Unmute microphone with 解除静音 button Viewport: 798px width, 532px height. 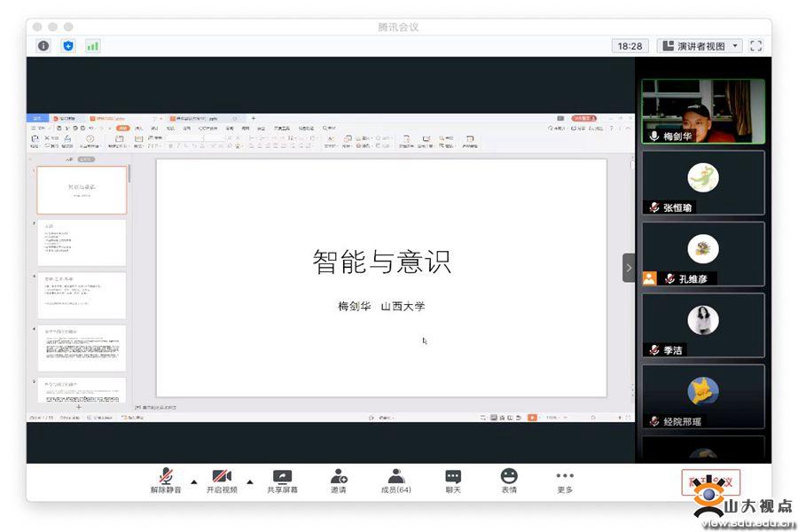pos(166,481)
